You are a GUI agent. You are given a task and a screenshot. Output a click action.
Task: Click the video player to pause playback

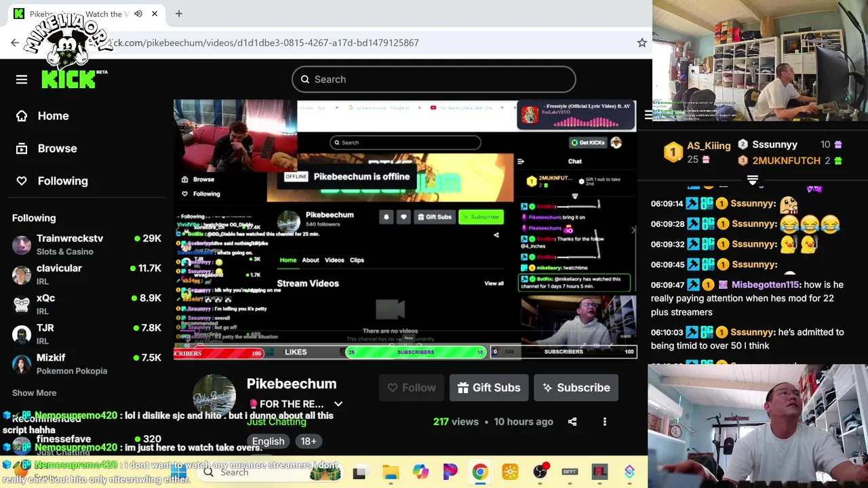(x=405, y=228)
